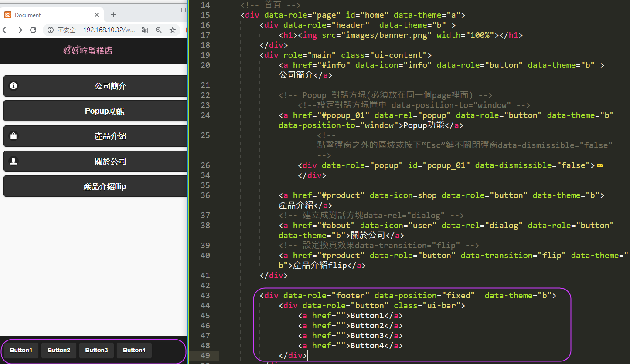Viewport: 630px width, 364px height.
Task: Open the translate page icon in address bar
Action: coord(145,30)
